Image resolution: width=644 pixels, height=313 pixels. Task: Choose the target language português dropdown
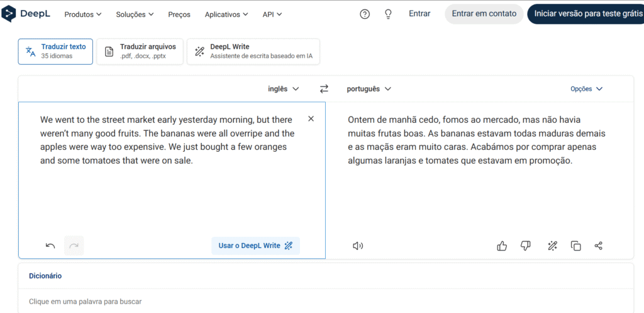tap(369, 89)
